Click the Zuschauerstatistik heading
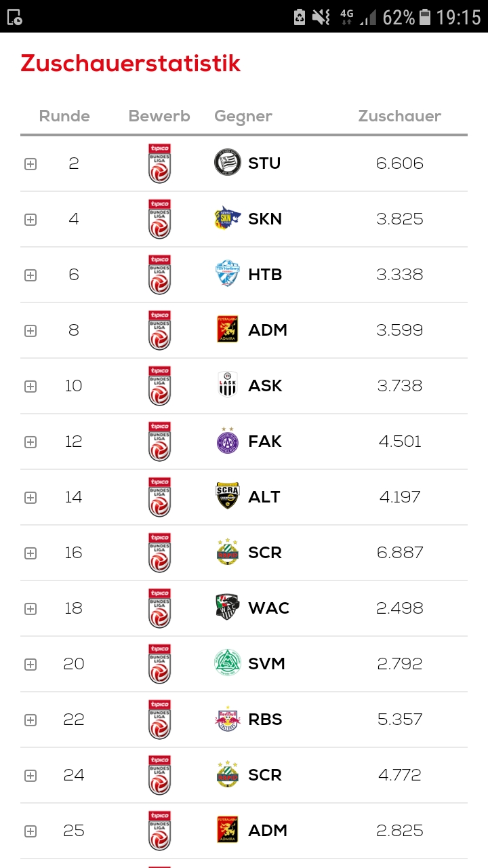The height and width of the screenshot is (868, 488). pyautogui.click(x=131, y=63)
